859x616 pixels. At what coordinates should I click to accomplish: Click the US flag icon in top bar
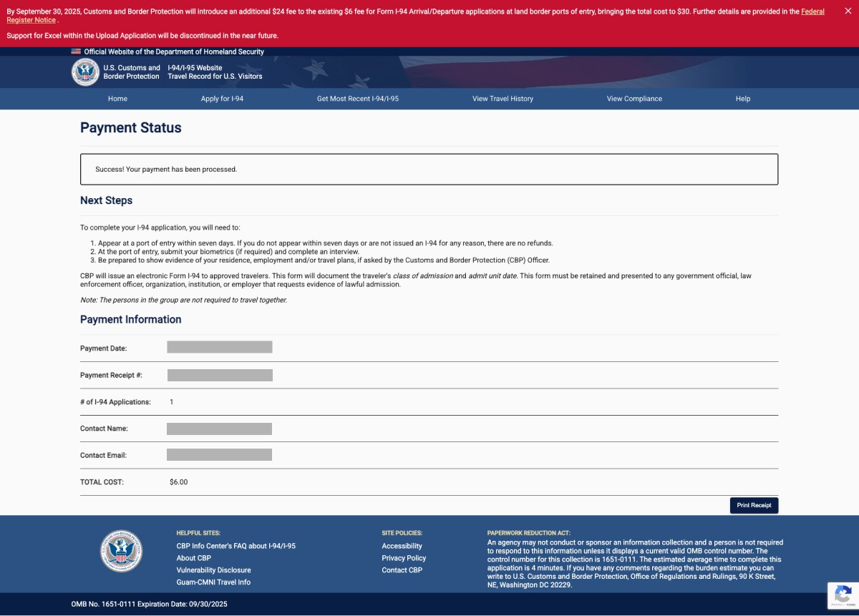pos(76,52)
